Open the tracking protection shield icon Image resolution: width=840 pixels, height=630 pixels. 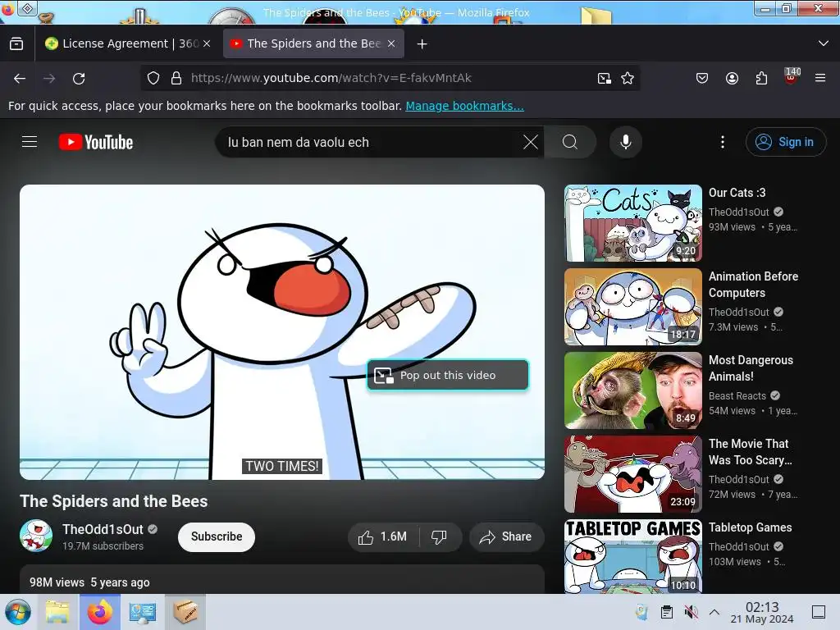click(x=153, y=78)
